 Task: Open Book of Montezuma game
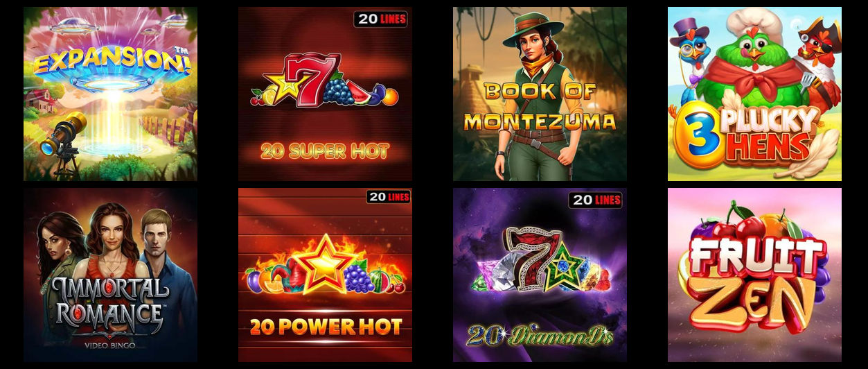(x=540, y=94)
